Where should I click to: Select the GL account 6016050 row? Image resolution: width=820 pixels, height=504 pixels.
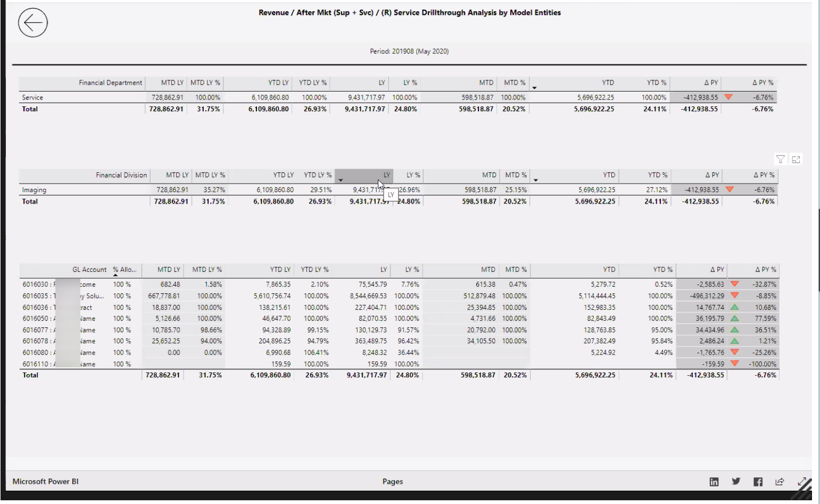coord(399,318)
